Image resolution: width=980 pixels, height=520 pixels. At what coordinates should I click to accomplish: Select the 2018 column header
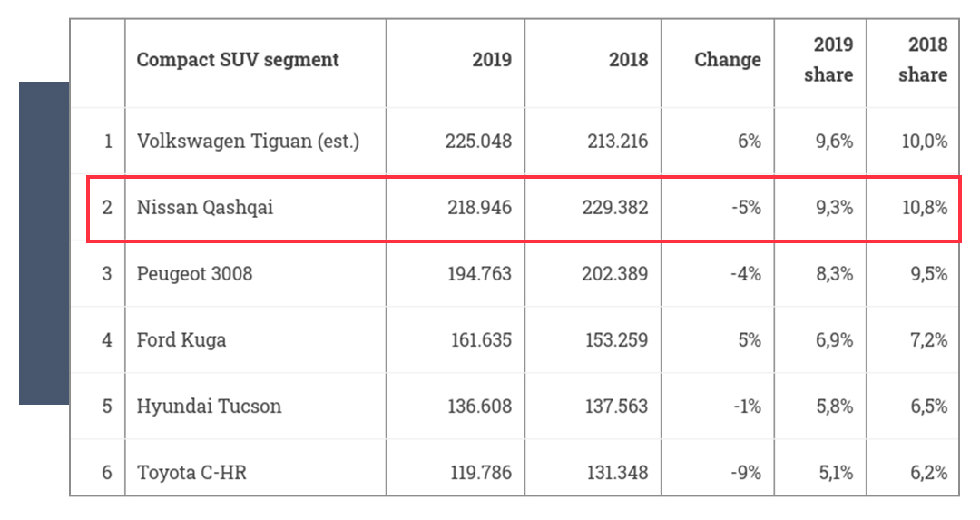point(628,60)
